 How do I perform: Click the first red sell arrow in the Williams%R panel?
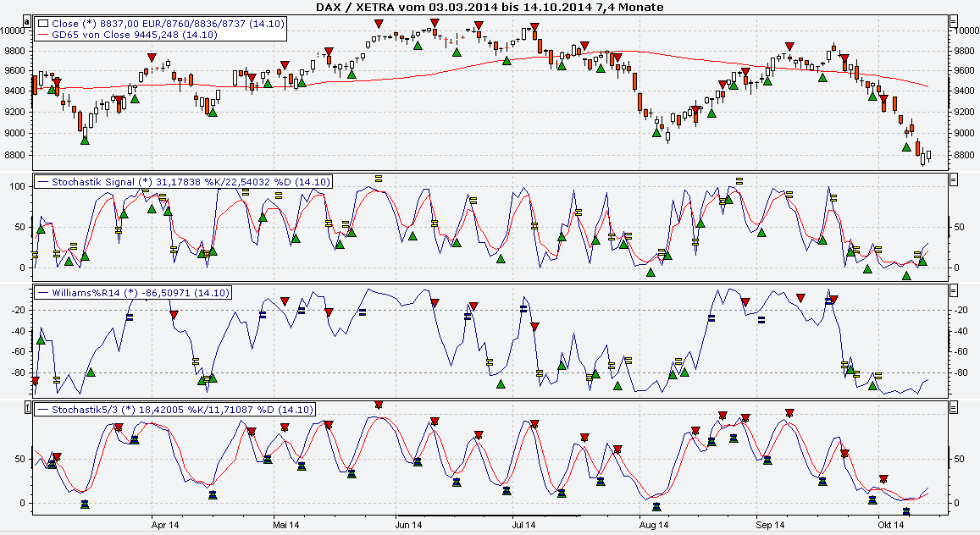coord(35,381)
